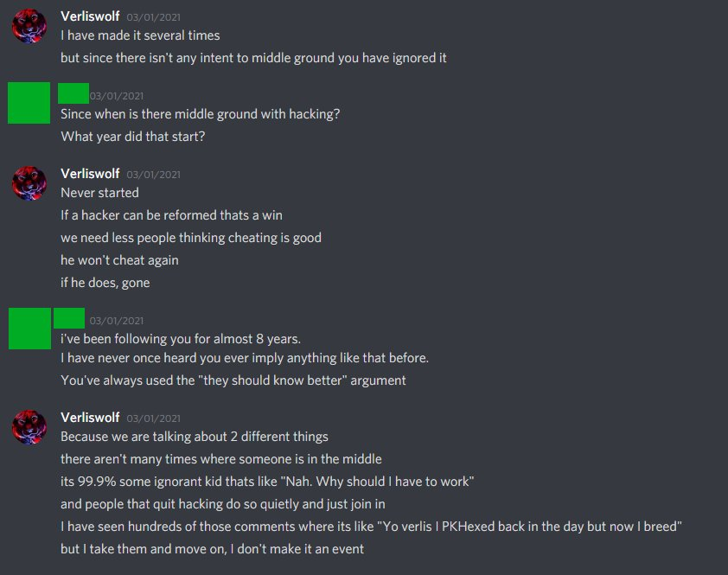Click "If a hacker can be reformed" message

click(171, 214)
